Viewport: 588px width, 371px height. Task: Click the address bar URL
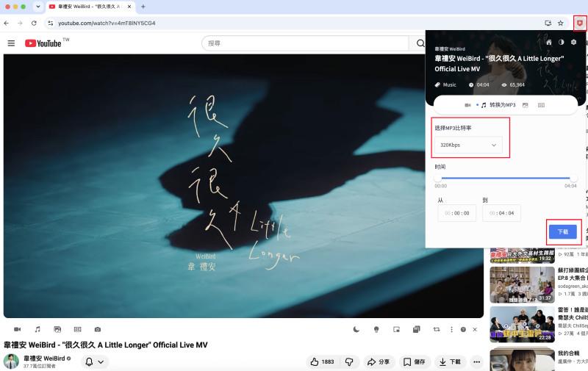pyautogui.click(x=107, y=24)
